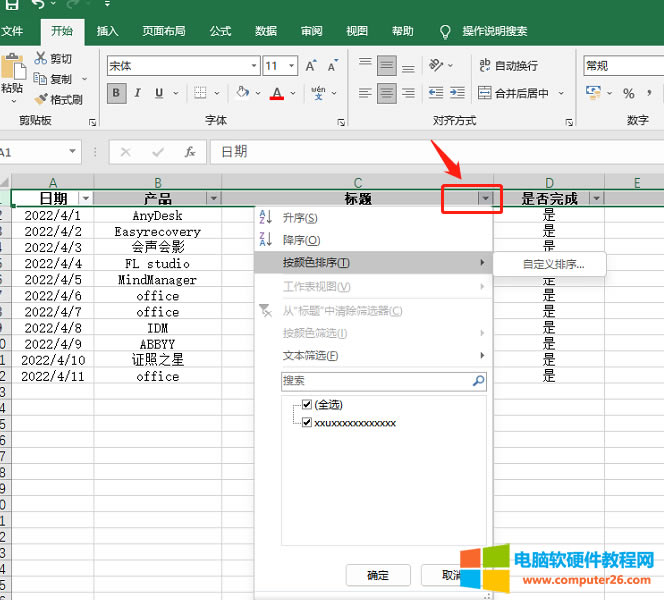The image size is (664, 600).
Task: Open the filter dropdown in 标题 column header
Action: (x=485, y=199)
